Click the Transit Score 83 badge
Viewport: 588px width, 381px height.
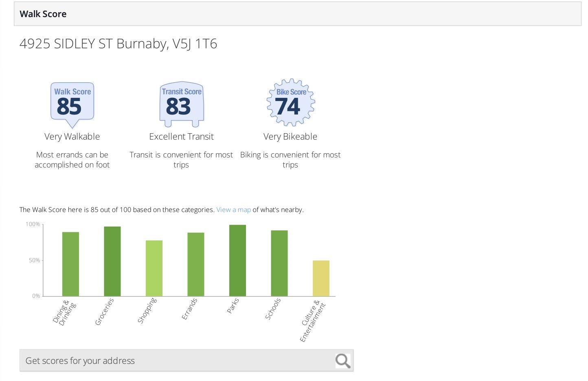tap(182, 104)
